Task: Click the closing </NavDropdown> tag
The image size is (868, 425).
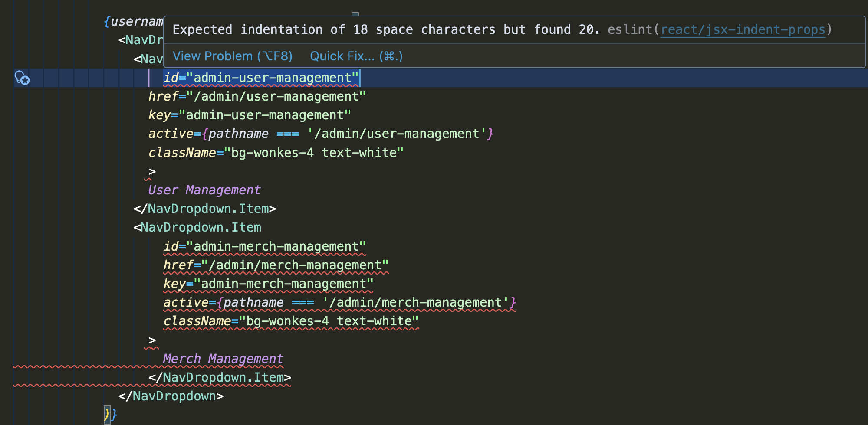Action: [171, 396]
